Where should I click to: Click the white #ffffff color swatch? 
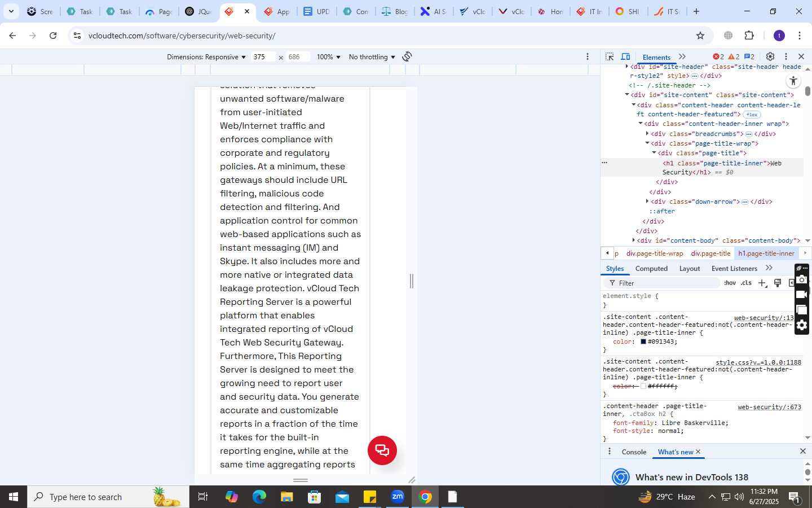click(643, 386)
